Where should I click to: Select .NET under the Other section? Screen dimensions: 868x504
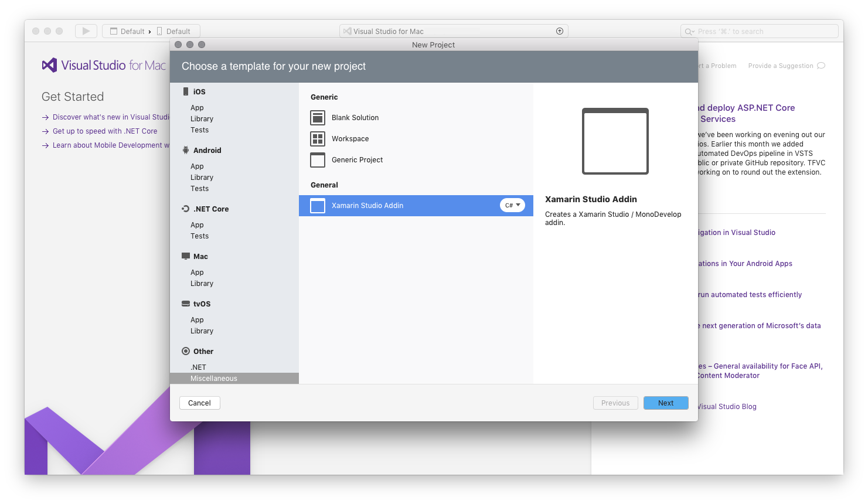[x=198, y=367]
